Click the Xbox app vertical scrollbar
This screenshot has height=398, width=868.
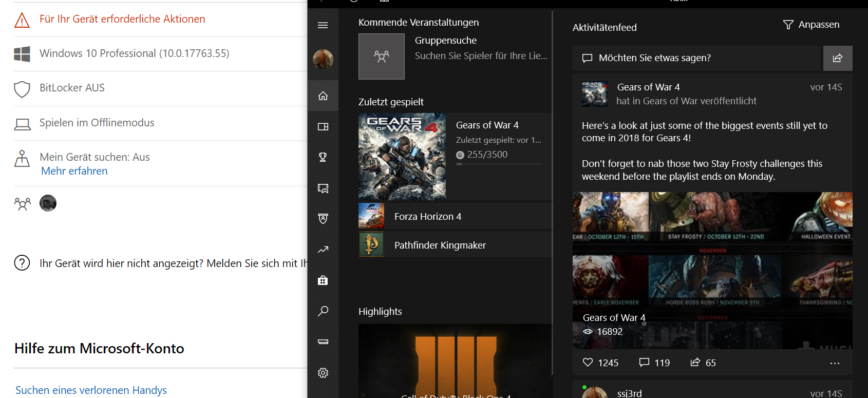(553, 193)
